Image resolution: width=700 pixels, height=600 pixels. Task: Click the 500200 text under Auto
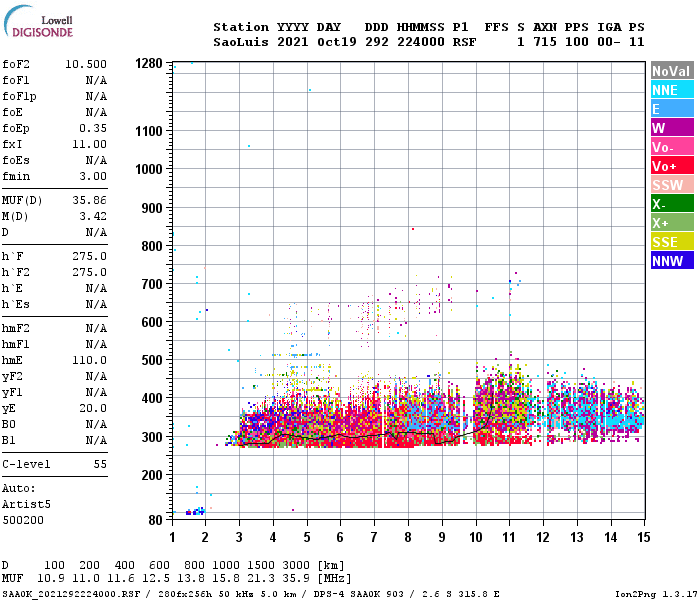tap(23, 521)
